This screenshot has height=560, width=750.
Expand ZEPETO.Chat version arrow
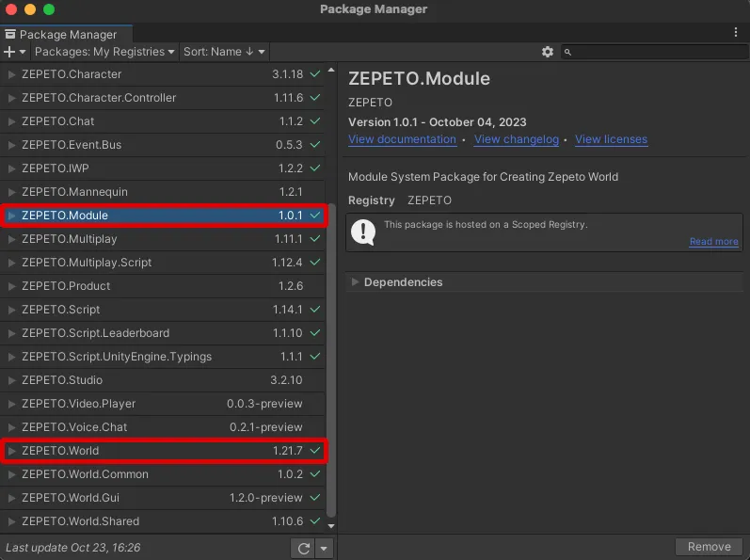12,121
